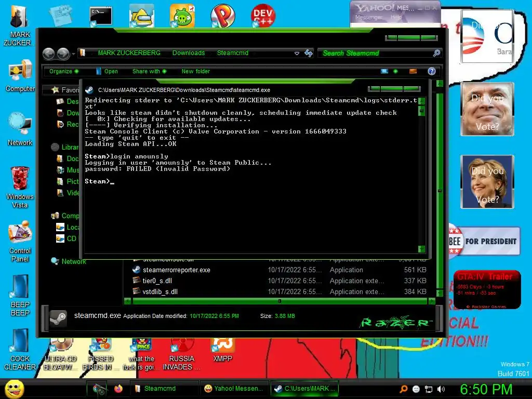Open Firefox from the taskbar
The image size is (532, 399).
[118, 389]
